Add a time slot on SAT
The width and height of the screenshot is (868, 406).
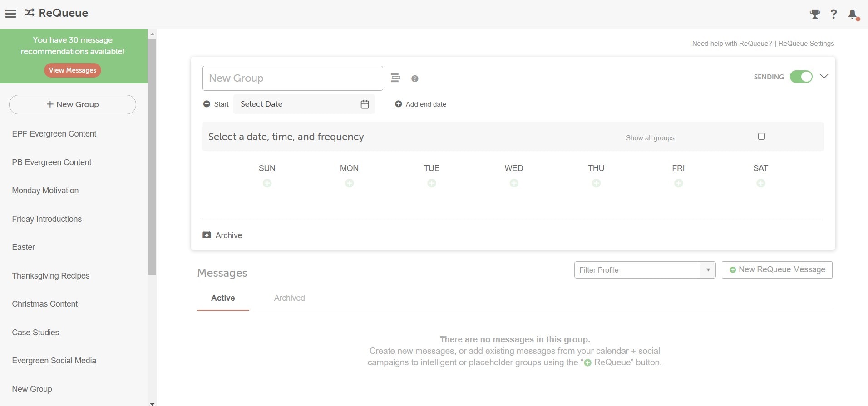pos(761,183)
